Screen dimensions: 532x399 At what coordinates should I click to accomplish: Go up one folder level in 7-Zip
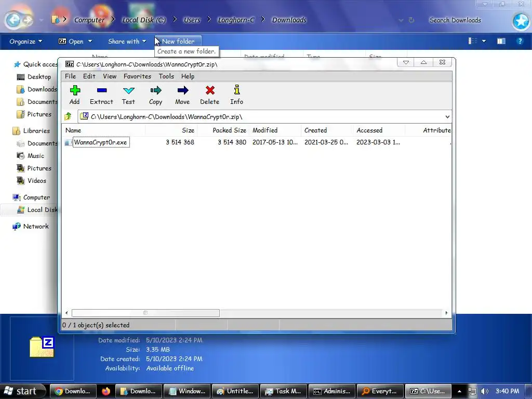(68, 117)
